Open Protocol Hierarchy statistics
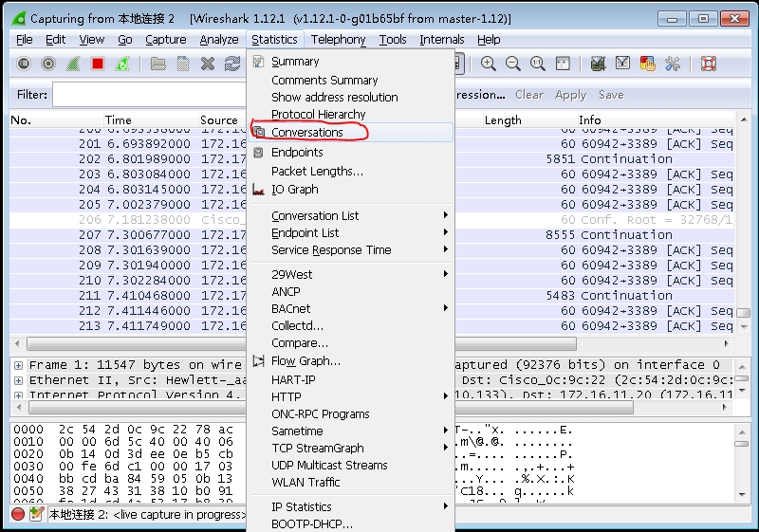Screen dimensions: 759x532 click(351, 115)
